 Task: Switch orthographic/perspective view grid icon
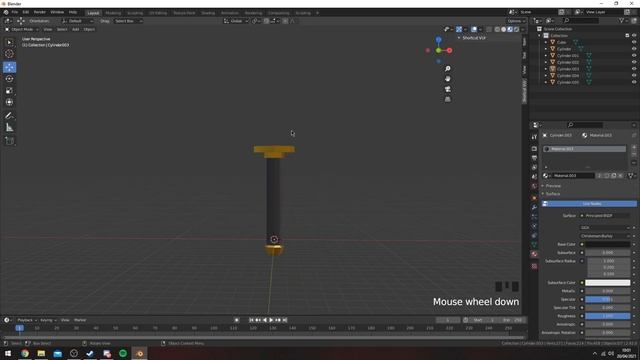point(448,99)
